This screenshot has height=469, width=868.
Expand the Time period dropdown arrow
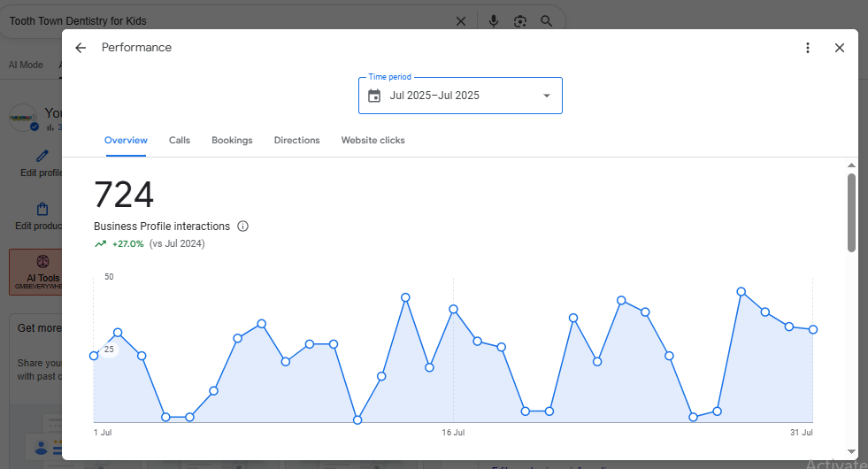click(546, 96)
